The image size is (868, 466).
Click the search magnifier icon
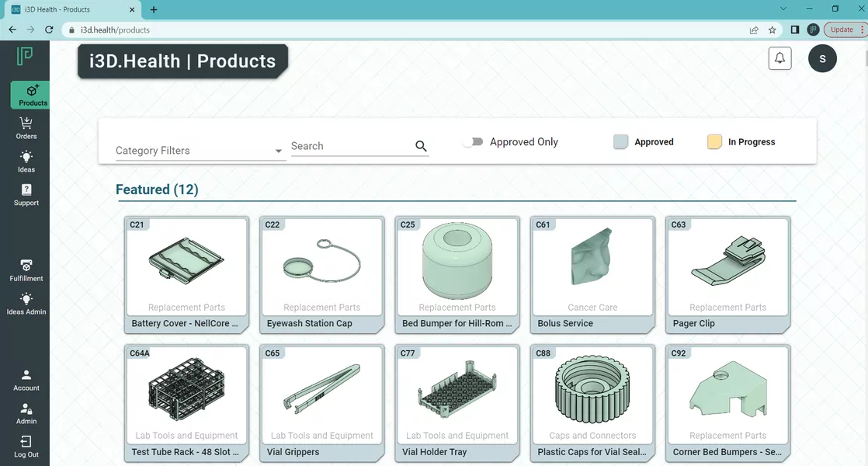pyautogui.click(x=421, y=146)
